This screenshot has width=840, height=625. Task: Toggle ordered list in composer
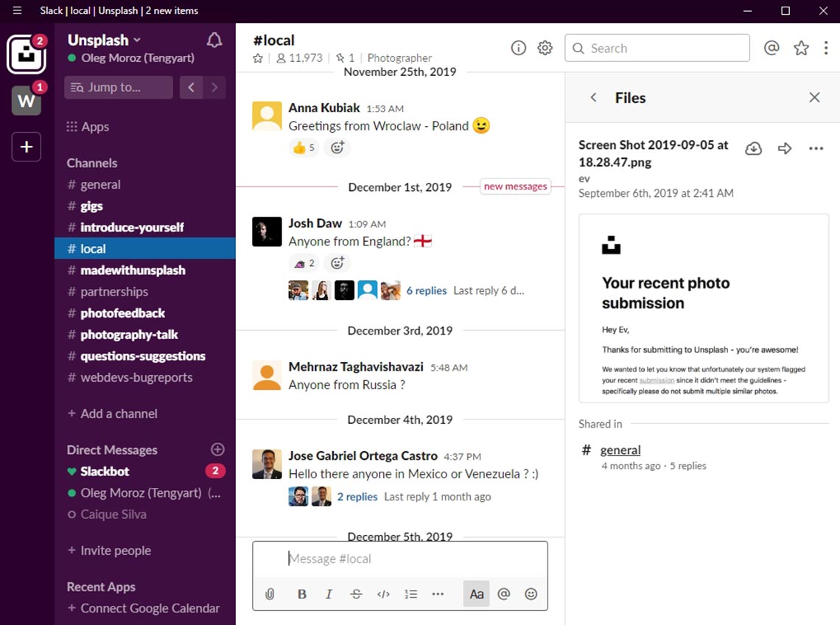click(x=410, y=594)
